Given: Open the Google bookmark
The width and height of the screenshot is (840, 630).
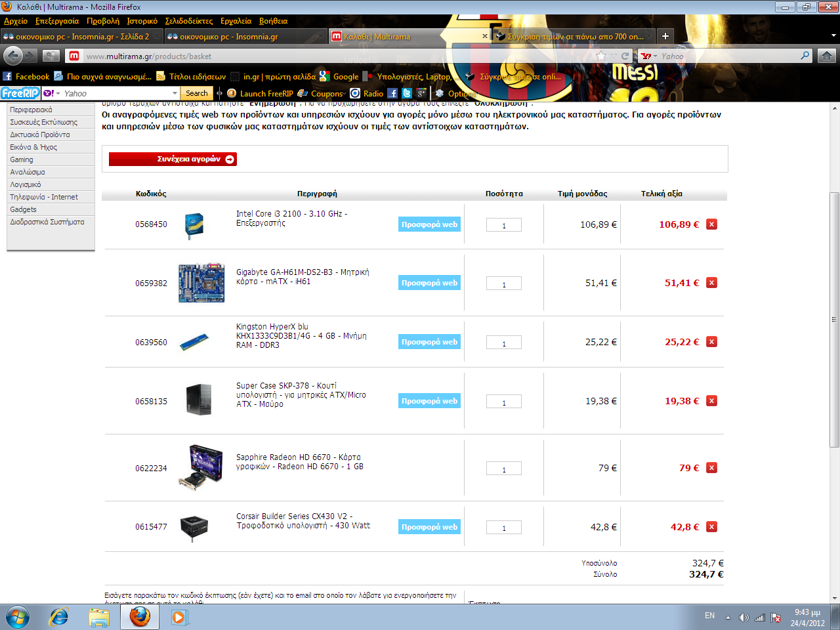Looking at the screenshot, I should click(339, 77).
